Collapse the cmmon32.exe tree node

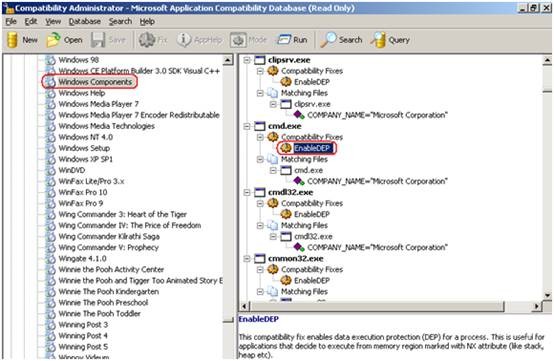[x=247, y=259]
